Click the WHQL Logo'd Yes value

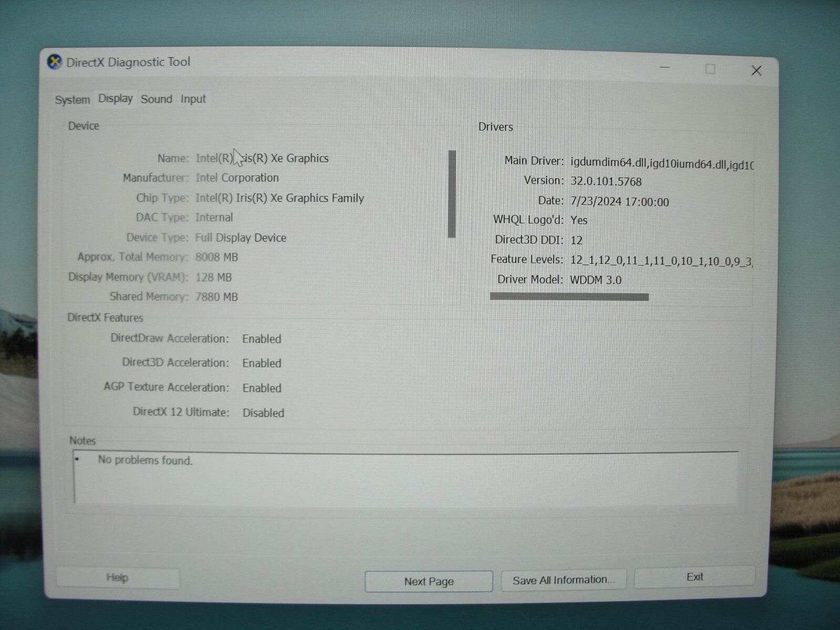(x=579, y=220)
